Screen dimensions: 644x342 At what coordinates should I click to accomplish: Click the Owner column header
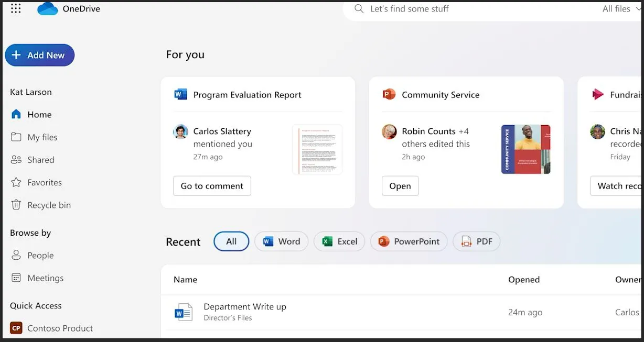click(x=628, y=280)
